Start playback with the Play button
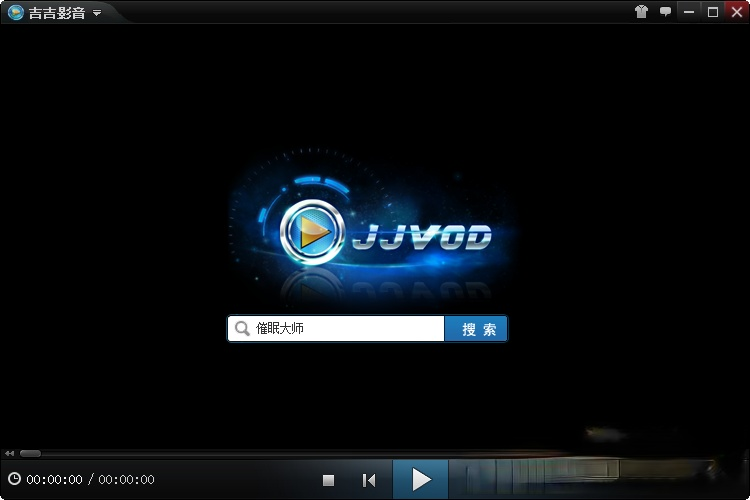 coord(420,479)
